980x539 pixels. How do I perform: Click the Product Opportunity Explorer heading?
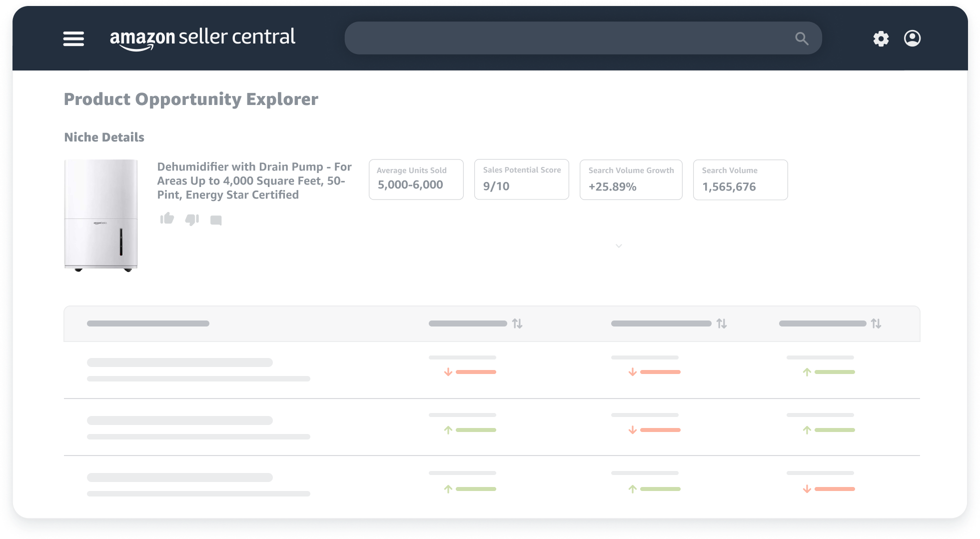point(191,99)
